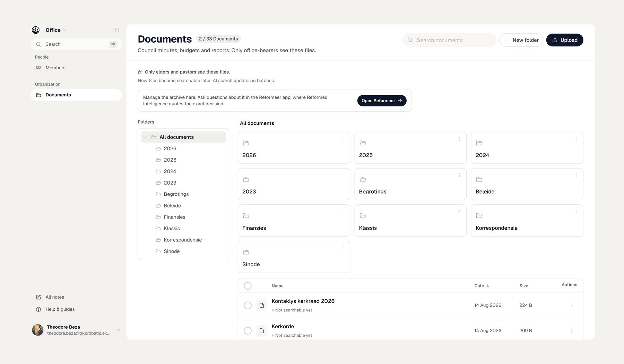Click the Open Reformeer button

[x=382, y=101]
